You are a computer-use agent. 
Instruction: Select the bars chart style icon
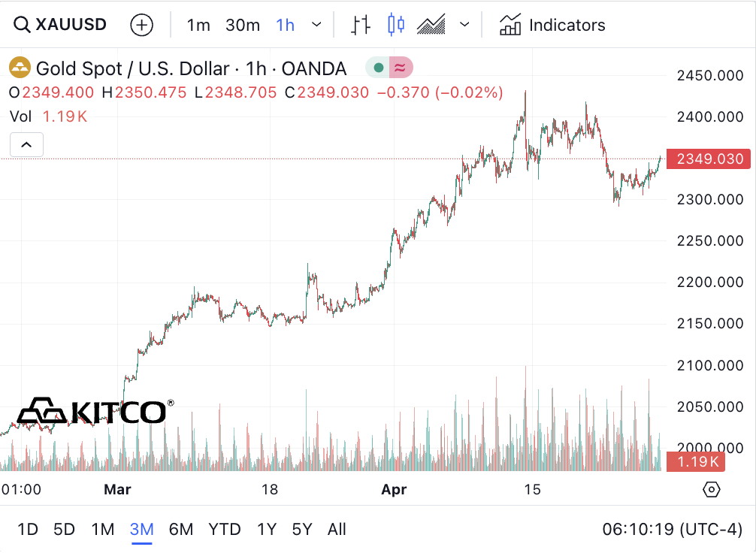click(x=361, y=25)
